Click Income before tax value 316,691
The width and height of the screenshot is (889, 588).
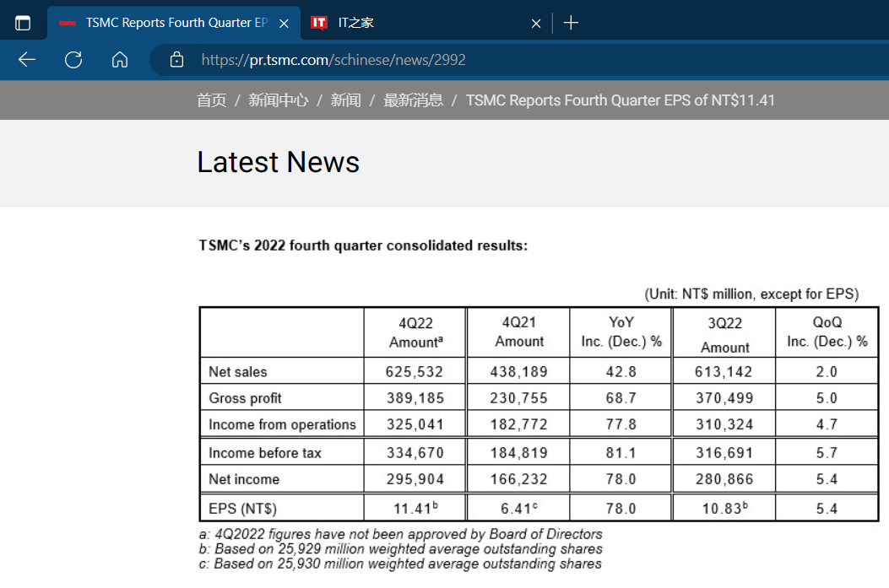coord(724,453)
